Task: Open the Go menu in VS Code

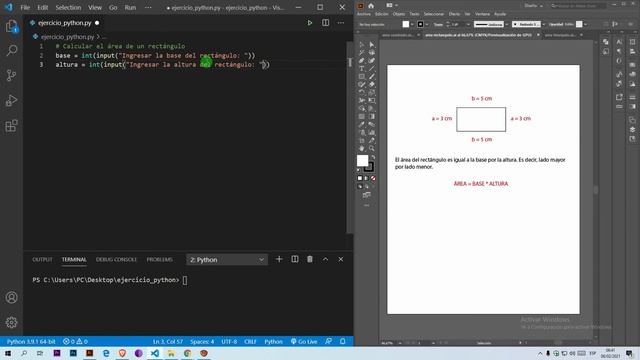Action: [x=113, y=7]
